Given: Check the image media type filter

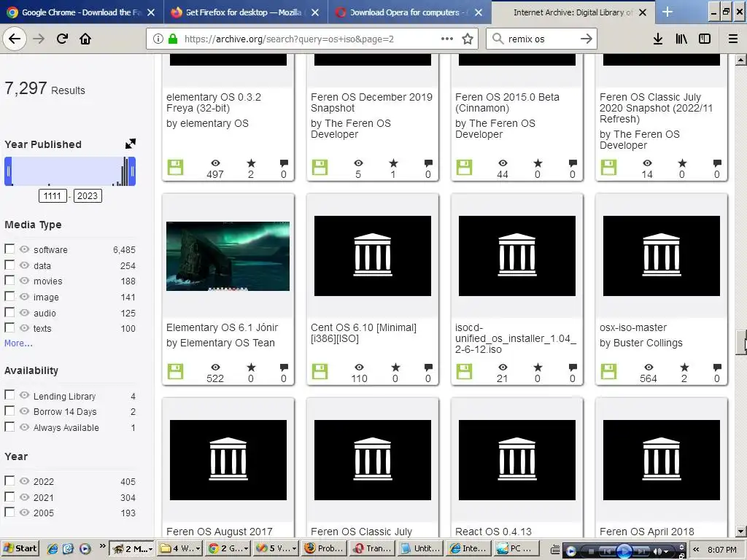Looking at the screenshot, I should pyautogui.click(x=9, y=296).
